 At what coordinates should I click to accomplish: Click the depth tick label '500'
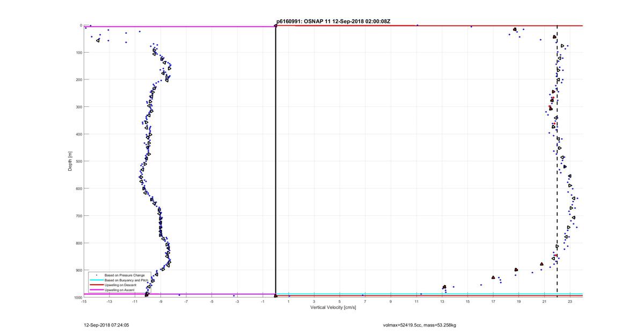tap(78, 162)
